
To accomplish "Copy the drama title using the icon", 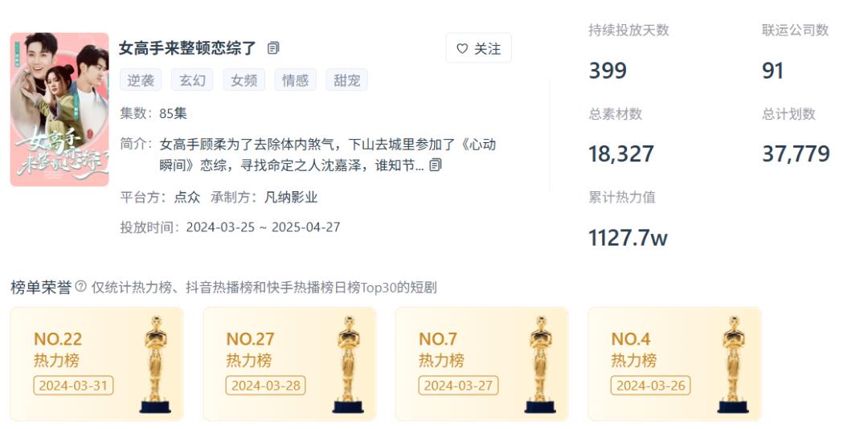I will (x=273, y=48).
